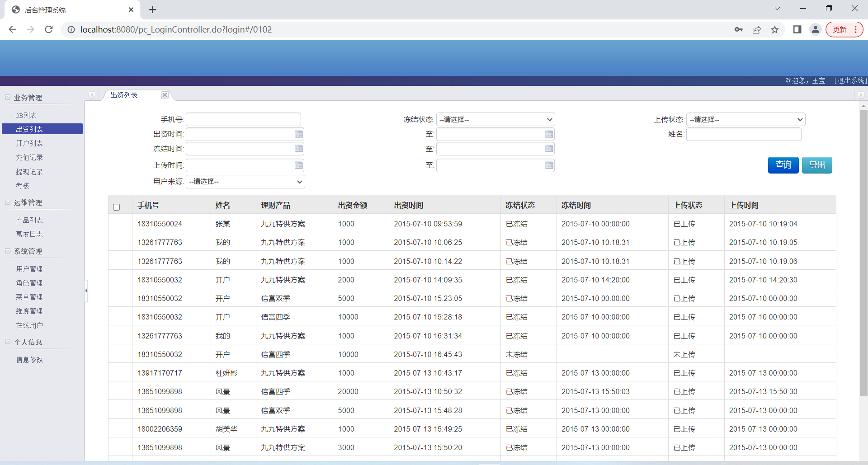Reload the browser page

pos(49,29)
